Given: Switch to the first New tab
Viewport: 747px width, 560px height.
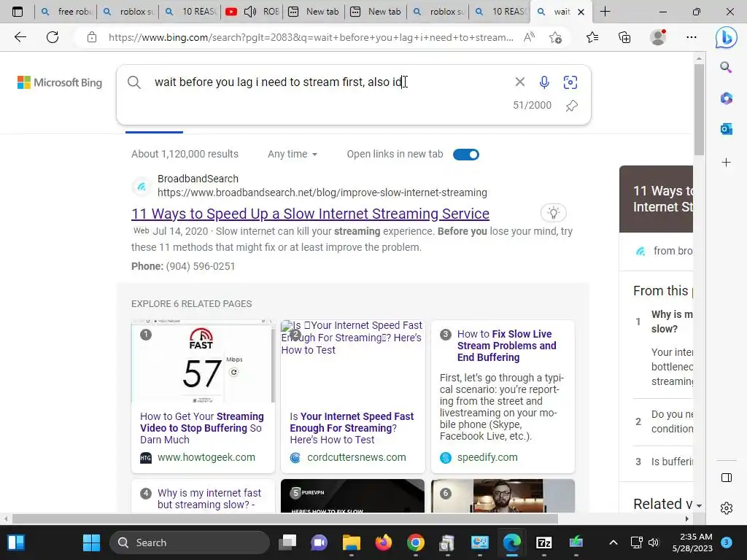Looking at the screenshot, I should pyautogui.click(x=314, y=12).
